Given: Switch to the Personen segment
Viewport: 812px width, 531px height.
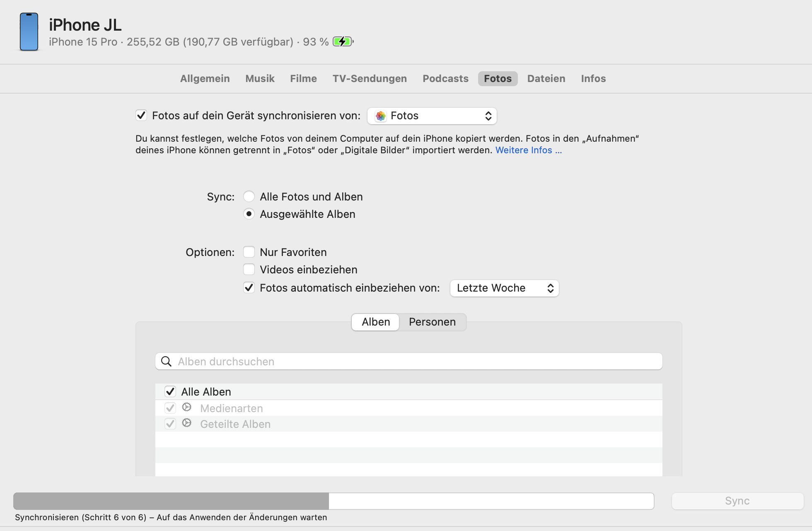Looking at the screenshot, I should tap(432, 322).
